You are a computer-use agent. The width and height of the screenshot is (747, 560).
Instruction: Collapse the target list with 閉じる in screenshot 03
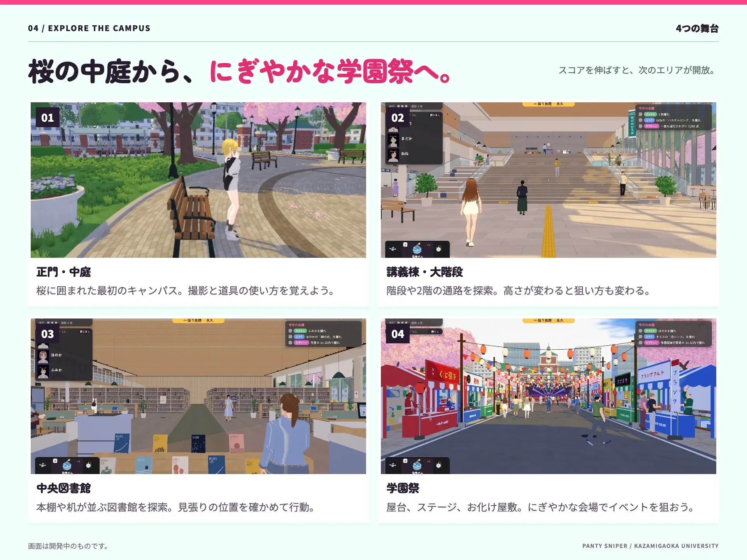(84, 332)
